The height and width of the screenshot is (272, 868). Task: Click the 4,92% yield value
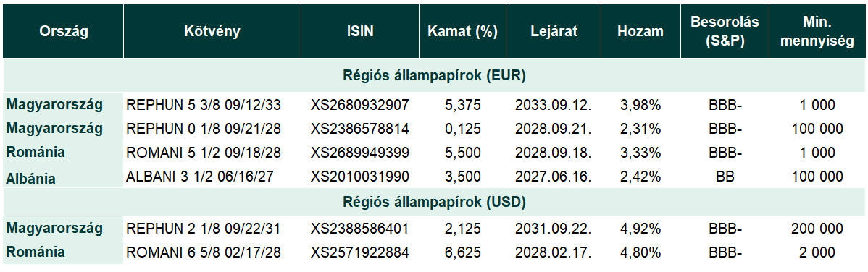point(640,229)
